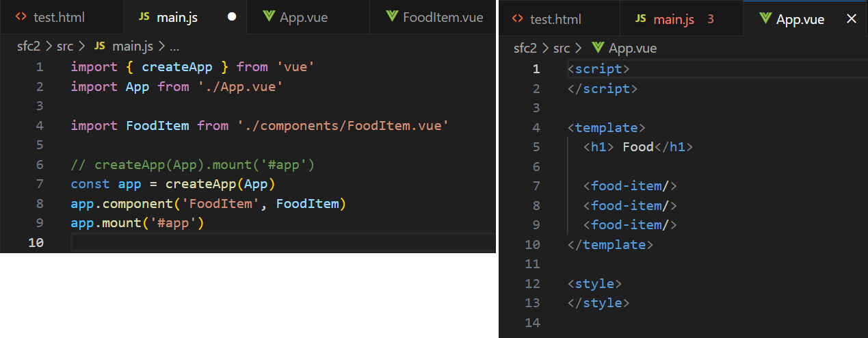Expand the src breadcrumb above the App.vue editor
This screenshot has height=338, width=868.
point(562,48)
